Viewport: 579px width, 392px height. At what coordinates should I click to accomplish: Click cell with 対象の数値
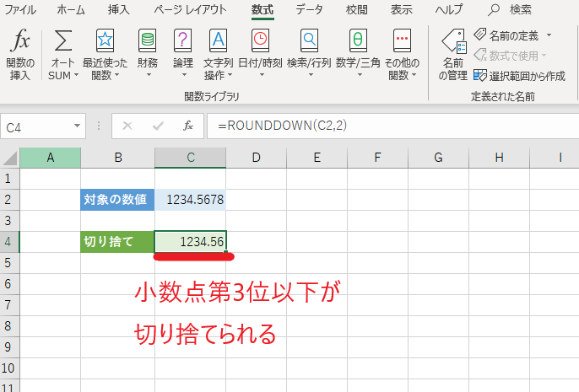click(117, 200)
